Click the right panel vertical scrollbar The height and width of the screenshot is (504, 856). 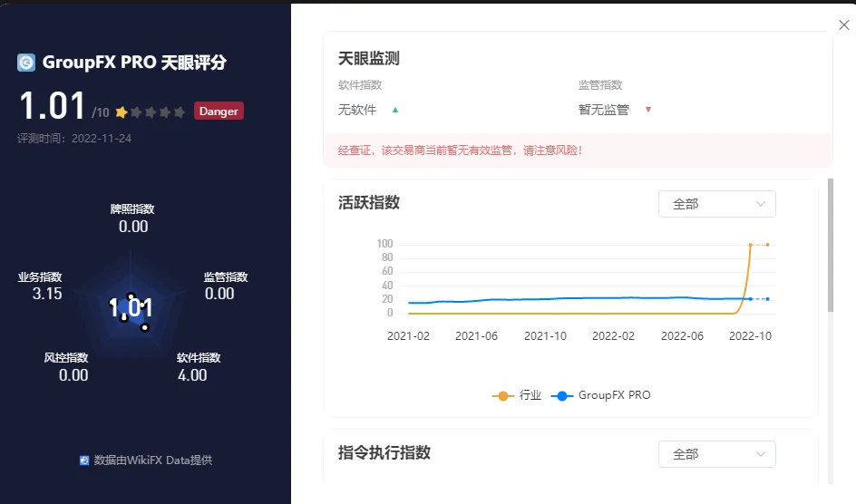[831, 246]
